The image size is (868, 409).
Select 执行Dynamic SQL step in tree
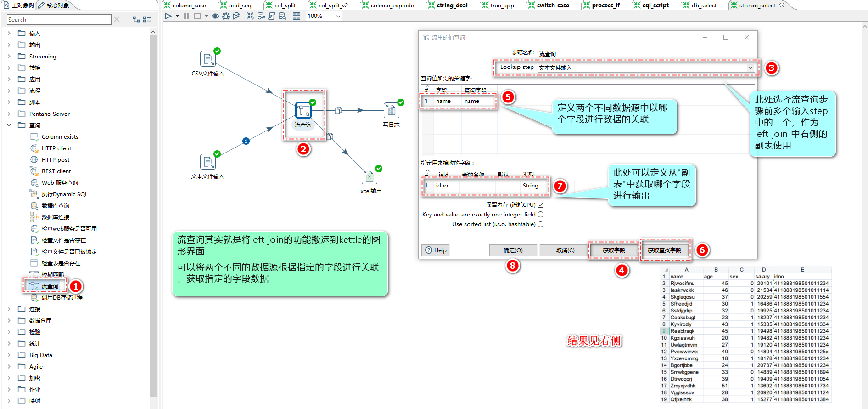[x=64, y=194]
